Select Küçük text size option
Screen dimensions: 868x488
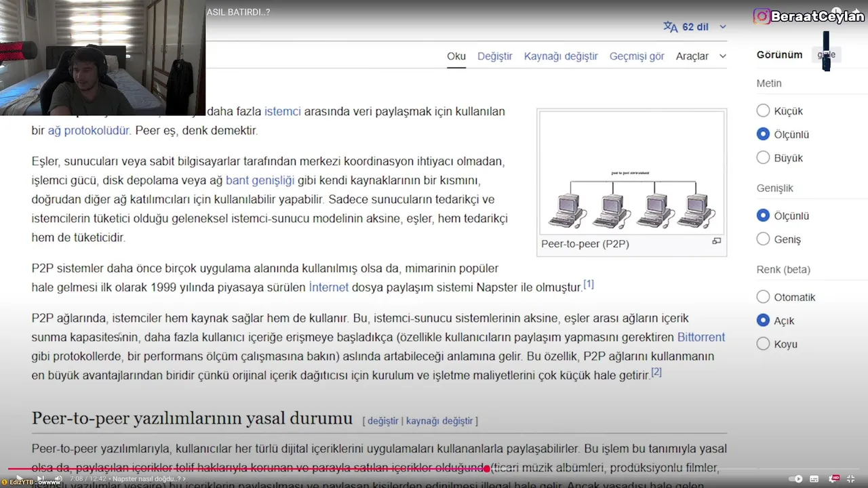(763, 110)
